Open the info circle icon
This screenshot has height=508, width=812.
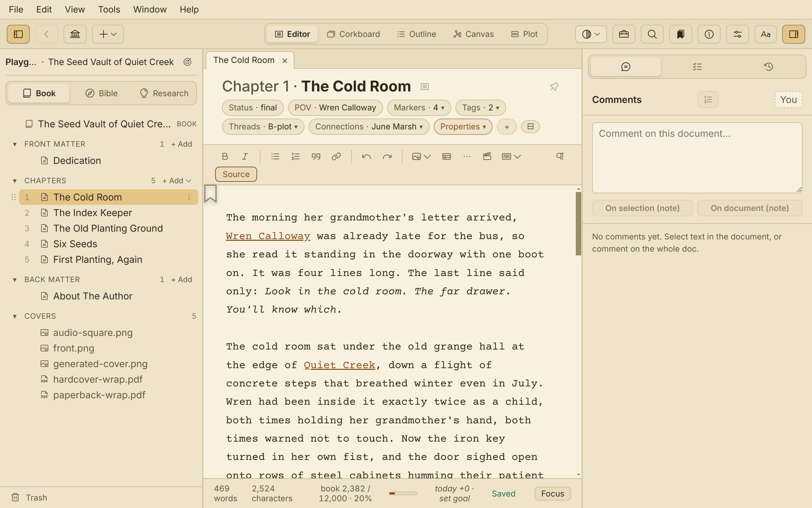point(709,34)
